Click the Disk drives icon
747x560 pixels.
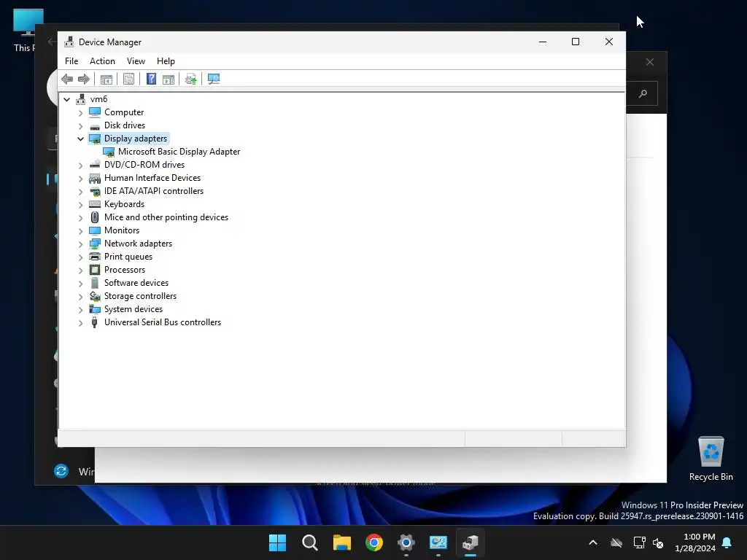point(95,125)
